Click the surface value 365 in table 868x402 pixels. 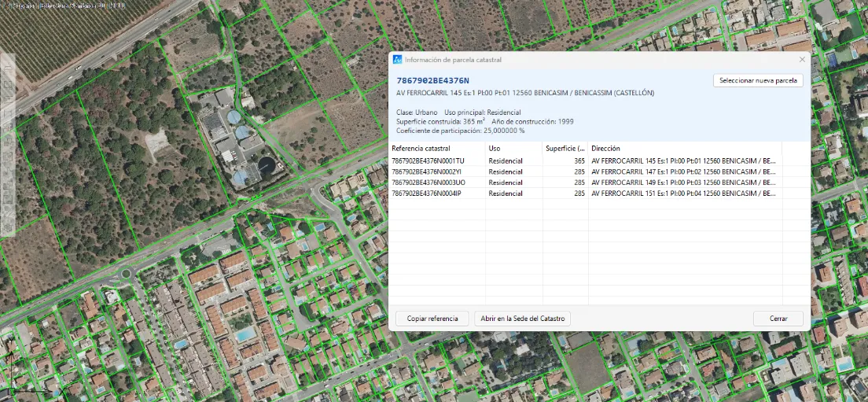[579, 161]
